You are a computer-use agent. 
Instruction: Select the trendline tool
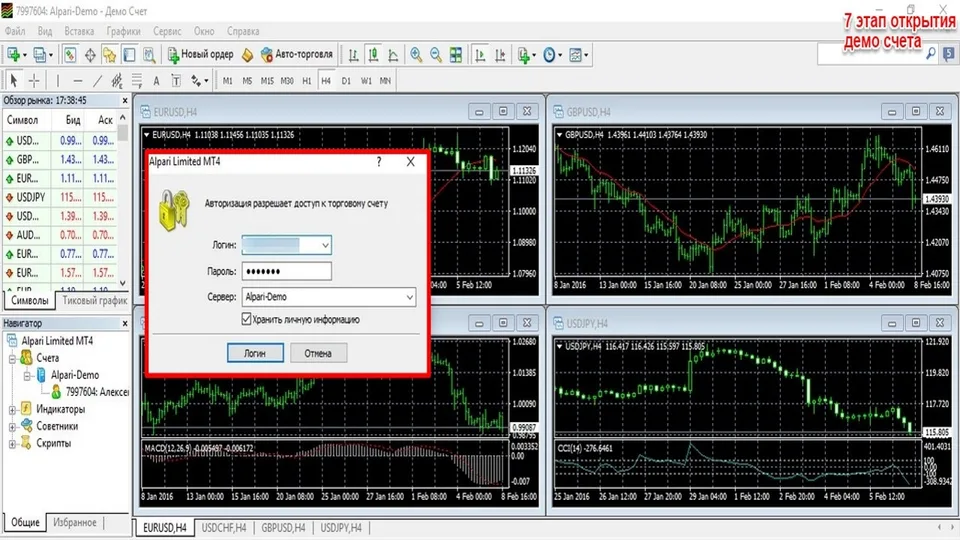(97, 80)
